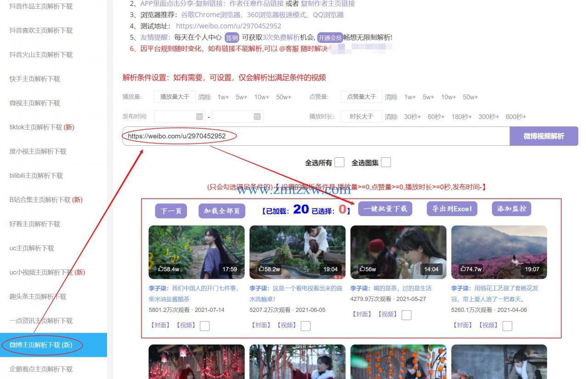588x379 pixels.
Task: Check the box for the 2021-04-06 video
Action: (507, 326)
